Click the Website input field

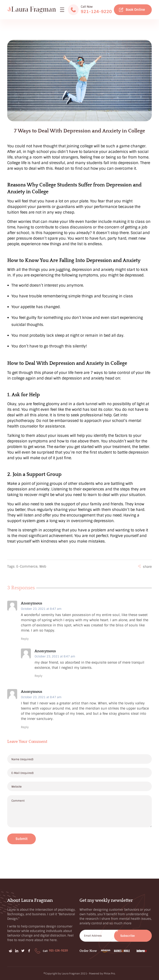(x=79, y=786)
